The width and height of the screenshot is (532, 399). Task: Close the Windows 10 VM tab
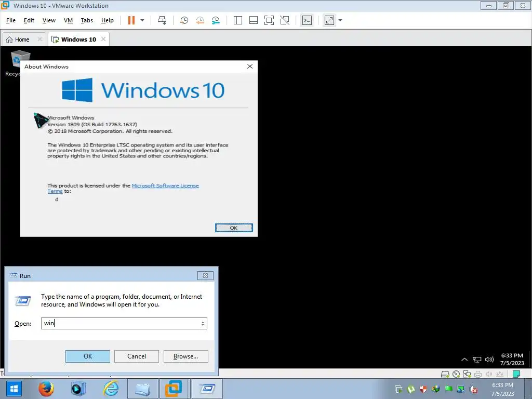pyautogui.click(x=103, y=39)
